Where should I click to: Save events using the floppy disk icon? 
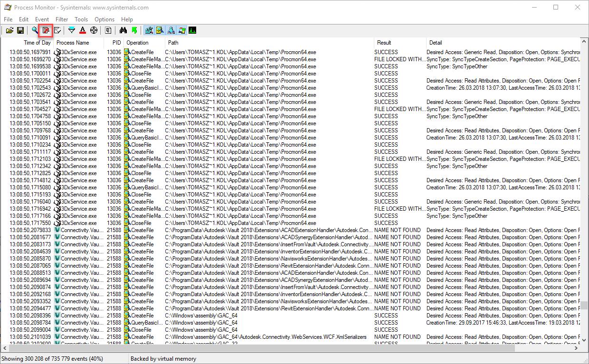tap(20, 30)
